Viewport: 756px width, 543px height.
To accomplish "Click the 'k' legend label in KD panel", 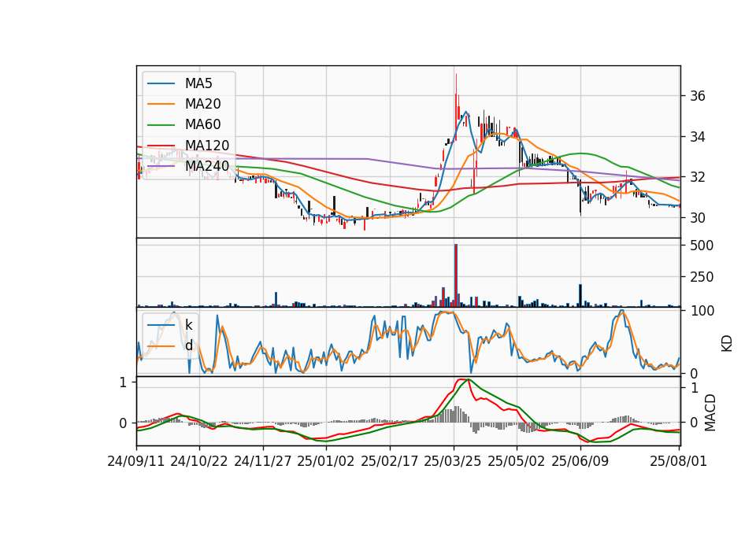I will pyautogui.click(x=188, y=325).
